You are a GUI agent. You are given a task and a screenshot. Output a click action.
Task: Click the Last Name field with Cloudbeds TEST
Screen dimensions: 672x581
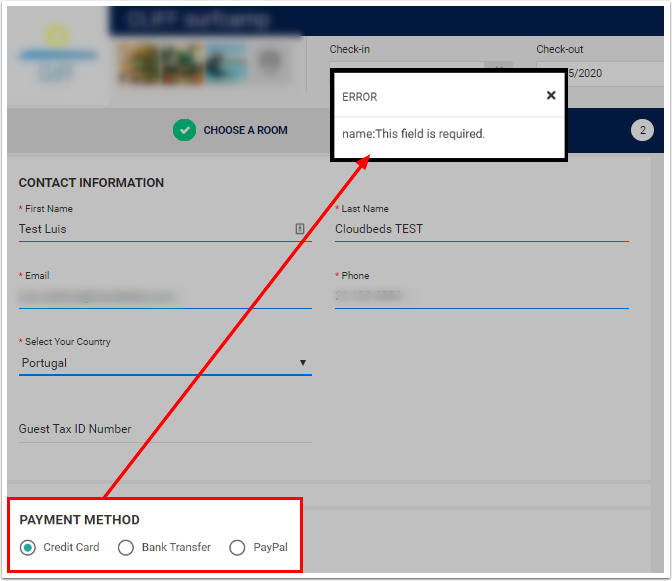pyautogui.click(x=482, y=229)
